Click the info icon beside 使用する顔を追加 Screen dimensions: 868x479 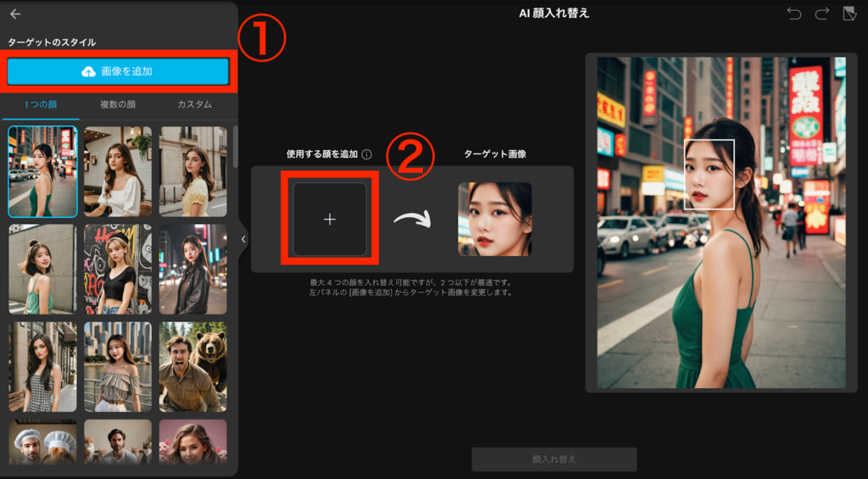pos(366,154)
